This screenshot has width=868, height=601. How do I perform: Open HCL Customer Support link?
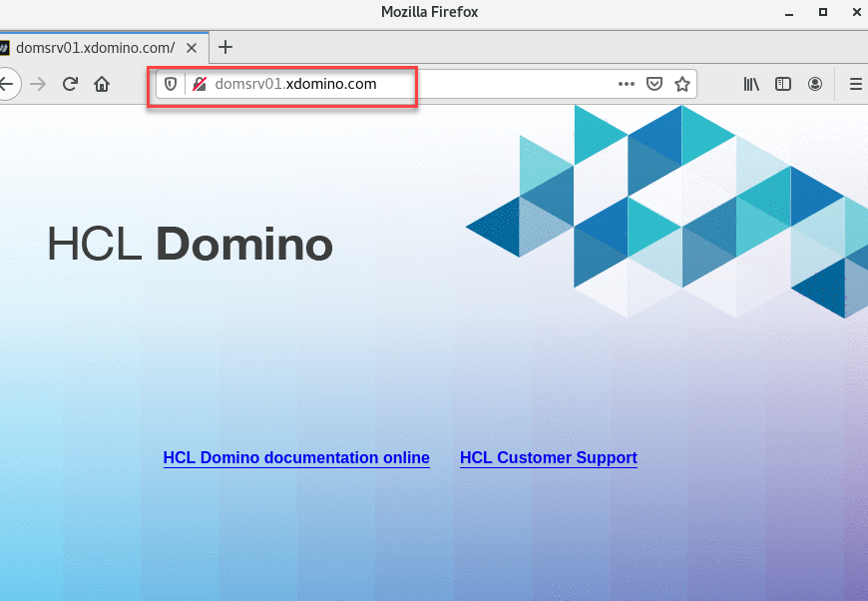tap(549, 457)
